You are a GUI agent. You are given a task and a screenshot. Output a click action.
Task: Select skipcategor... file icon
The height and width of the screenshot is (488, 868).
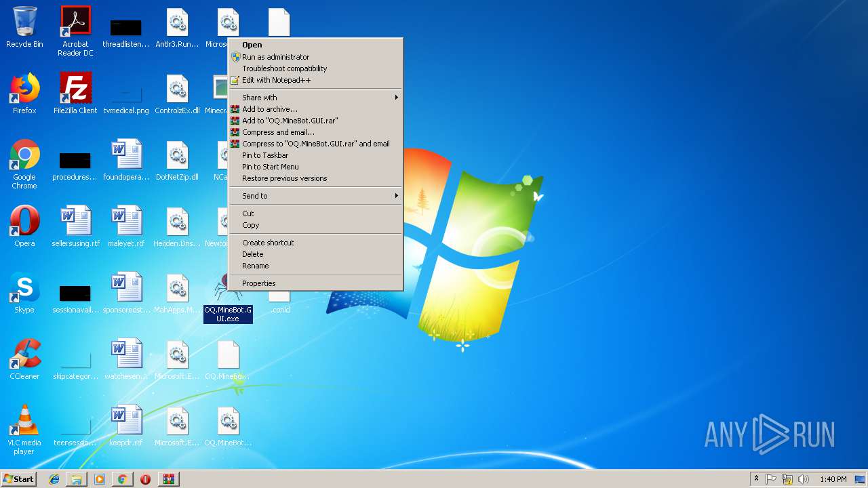point(75,366)
